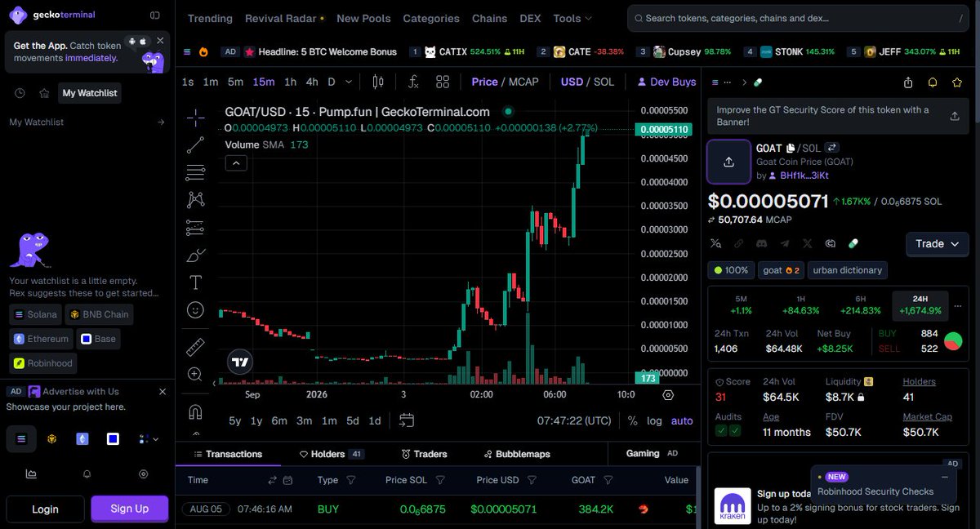Viewport: 980px width, 529px height.
Task: Open the long position forecasting tool
Action: [195, 227]
